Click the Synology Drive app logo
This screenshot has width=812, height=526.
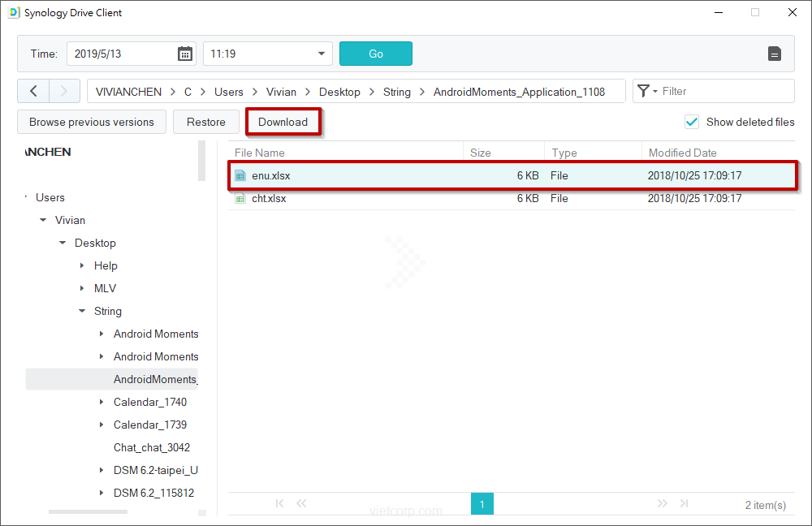13,12
